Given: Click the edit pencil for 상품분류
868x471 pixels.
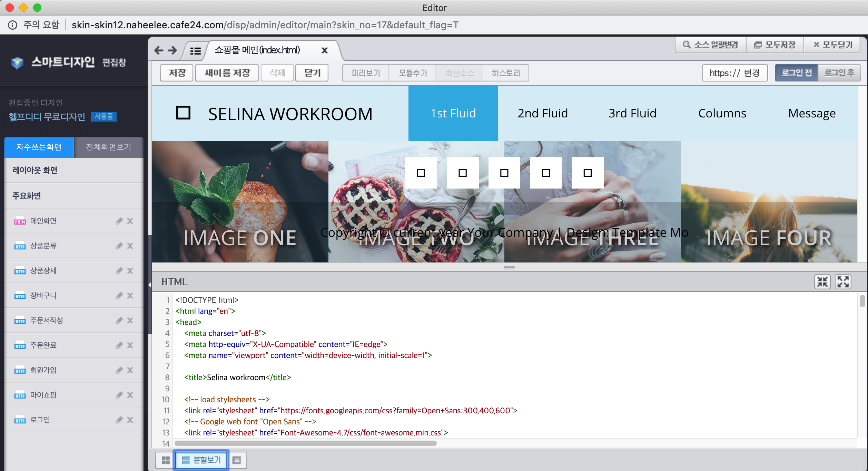Looking at the screenshot, I should pos(119,246).
